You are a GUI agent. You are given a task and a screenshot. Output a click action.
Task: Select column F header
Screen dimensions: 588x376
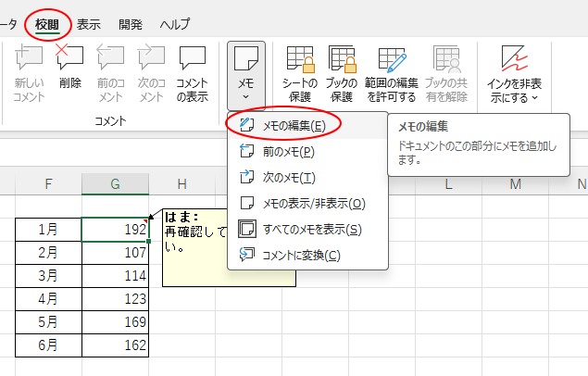point(48,184)
